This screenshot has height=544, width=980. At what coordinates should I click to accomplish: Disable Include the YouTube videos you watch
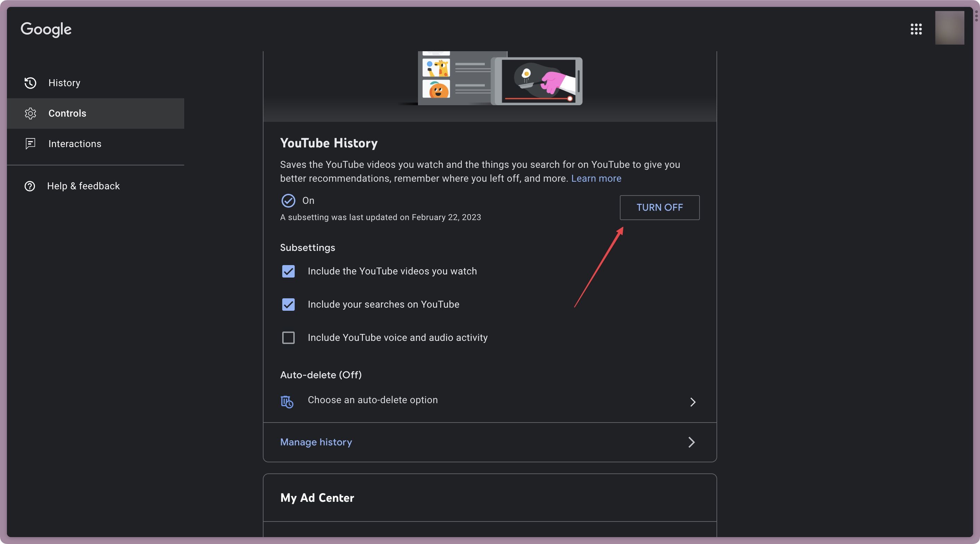click(x=288, y=271)
